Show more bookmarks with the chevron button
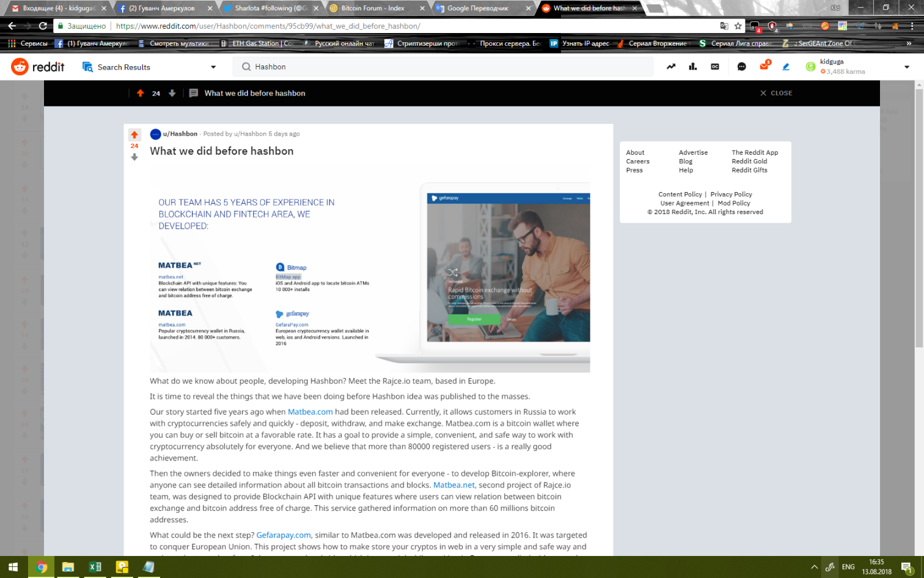 pyautogui.click(x=909, y=43)
